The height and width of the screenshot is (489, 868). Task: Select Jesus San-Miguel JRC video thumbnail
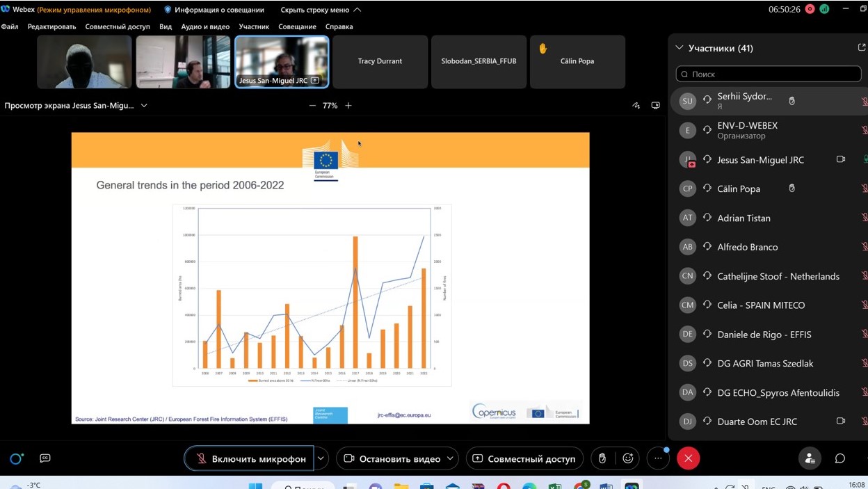[x=282, y=62]
